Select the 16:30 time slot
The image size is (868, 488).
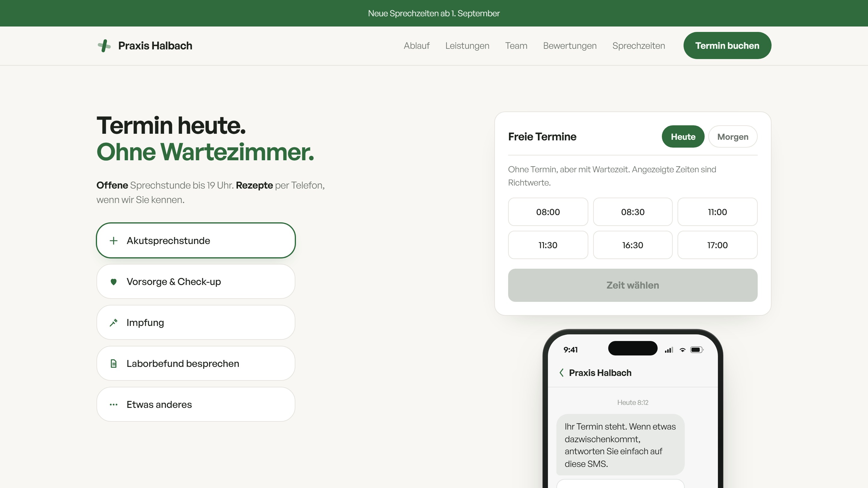(x=633, y=245)
